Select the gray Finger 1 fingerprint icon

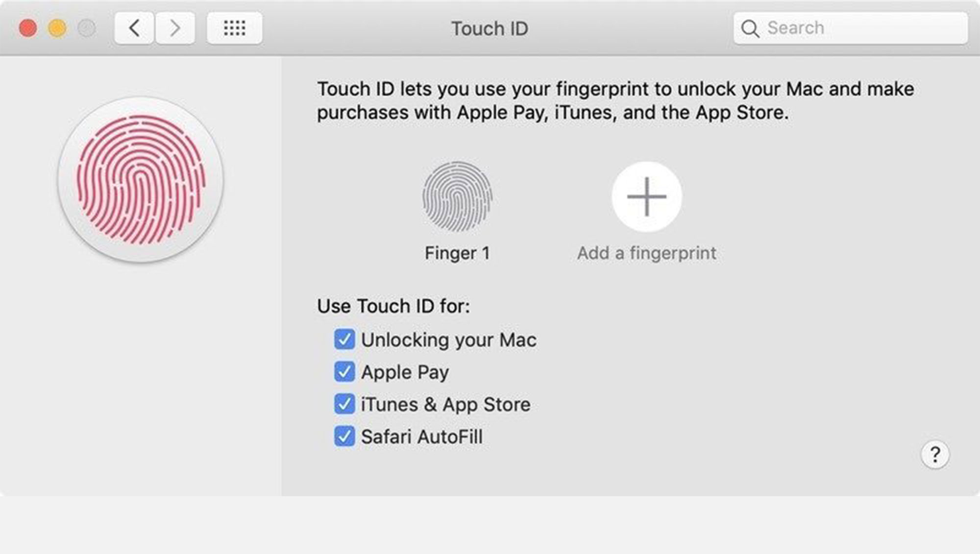[457, 196]
